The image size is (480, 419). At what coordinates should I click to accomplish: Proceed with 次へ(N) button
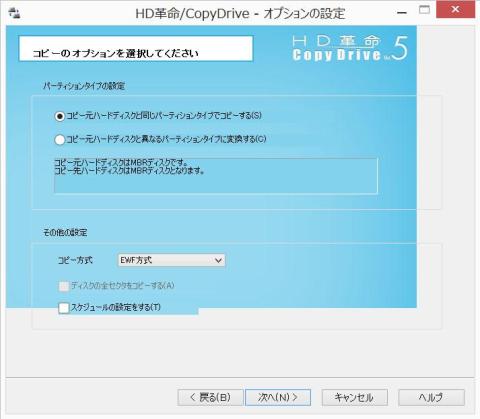(x=278, y=397)
